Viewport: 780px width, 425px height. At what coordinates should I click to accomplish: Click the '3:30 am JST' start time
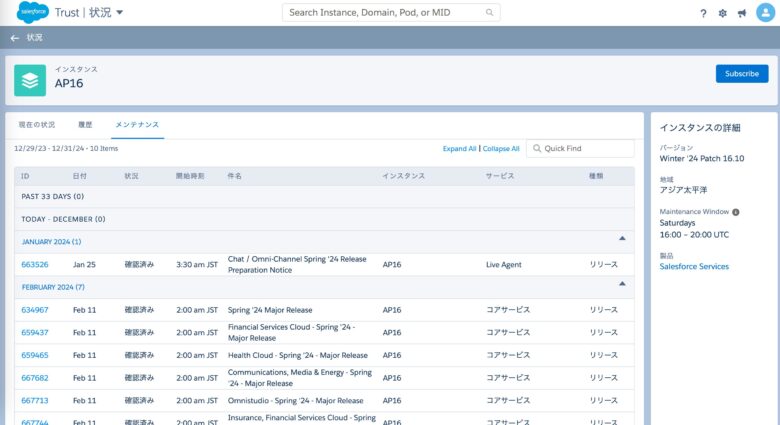coord(197,265)
